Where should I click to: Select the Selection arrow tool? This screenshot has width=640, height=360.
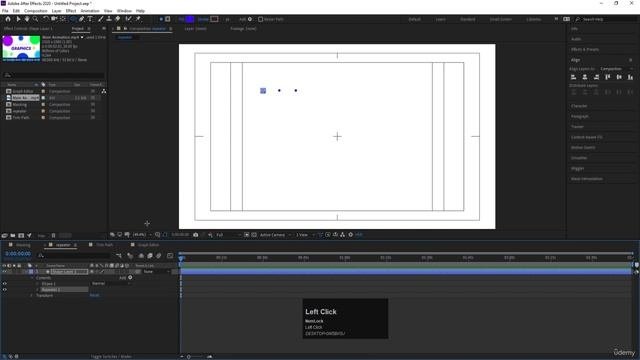pos(18,19)
